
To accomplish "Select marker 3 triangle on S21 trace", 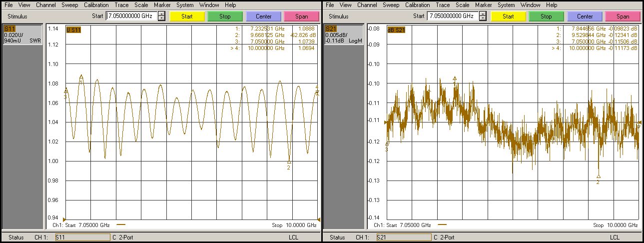I will (387, 143).
